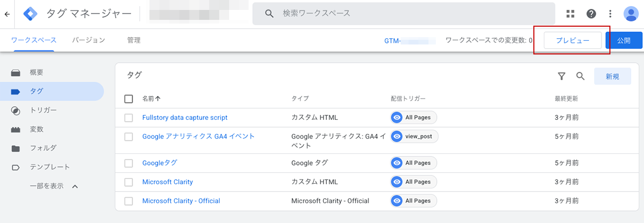Click the Google タグ type cell
The height and width of the screenshot is (223, 644).
(x=309, y=163)
